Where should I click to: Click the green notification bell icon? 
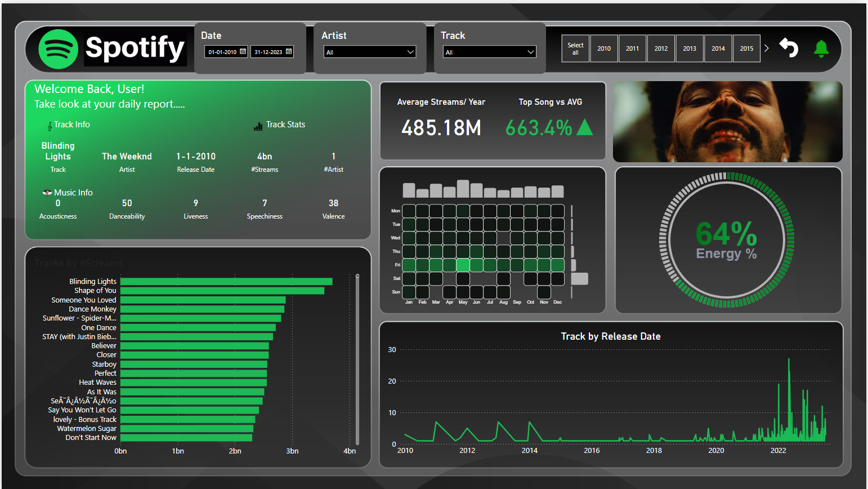(821, 49)
